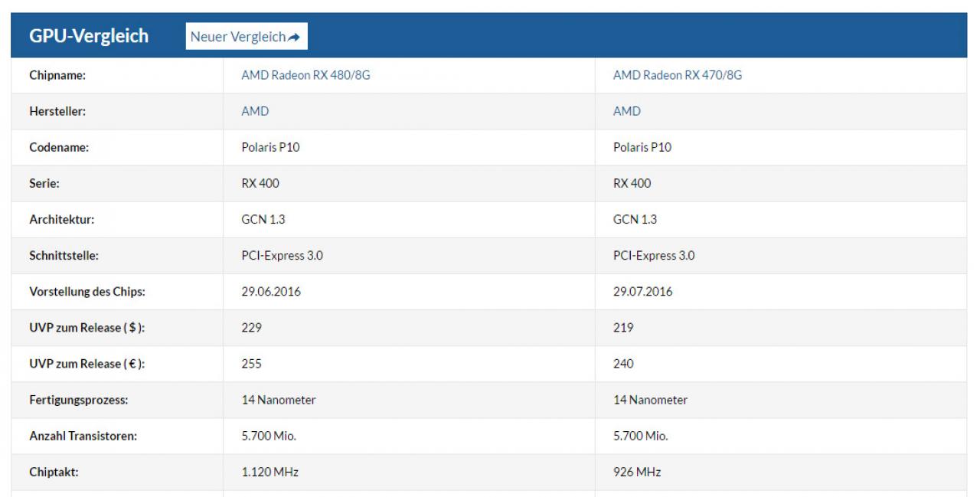Click the UVP zum Release (€) label
Image resolution: width=980 pixels, height=497 pixels.
(87, 364)
